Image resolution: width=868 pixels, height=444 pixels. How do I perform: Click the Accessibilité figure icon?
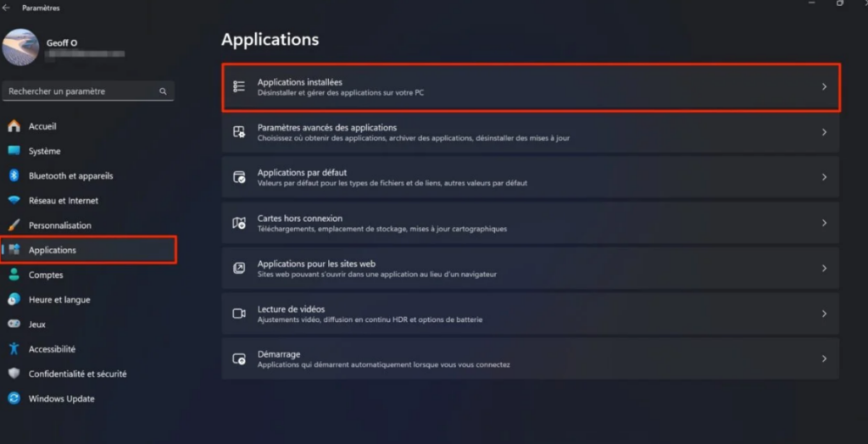[x=14, y=349]
